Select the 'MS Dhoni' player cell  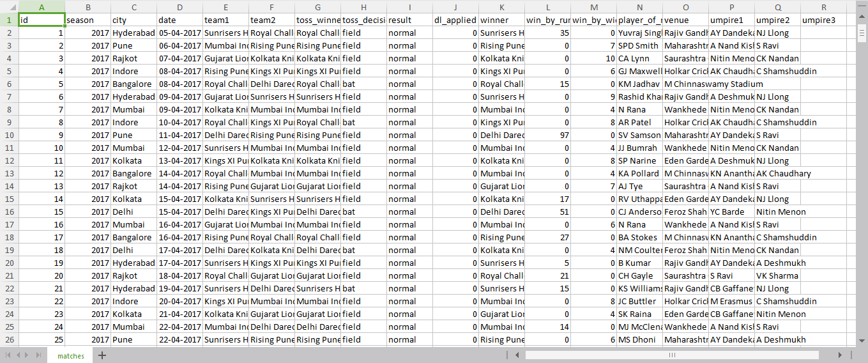(639, 339)
